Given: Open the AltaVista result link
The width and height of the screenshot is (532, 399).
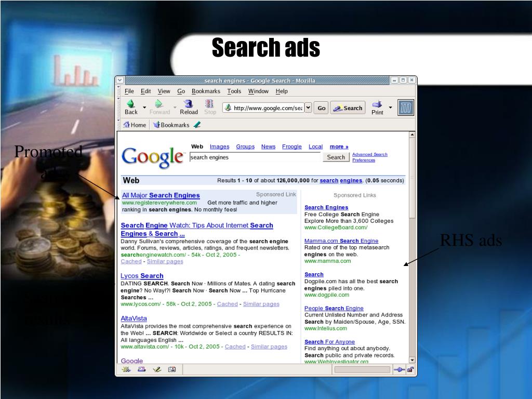Looking at the screenshot, I should pos(134,318).
